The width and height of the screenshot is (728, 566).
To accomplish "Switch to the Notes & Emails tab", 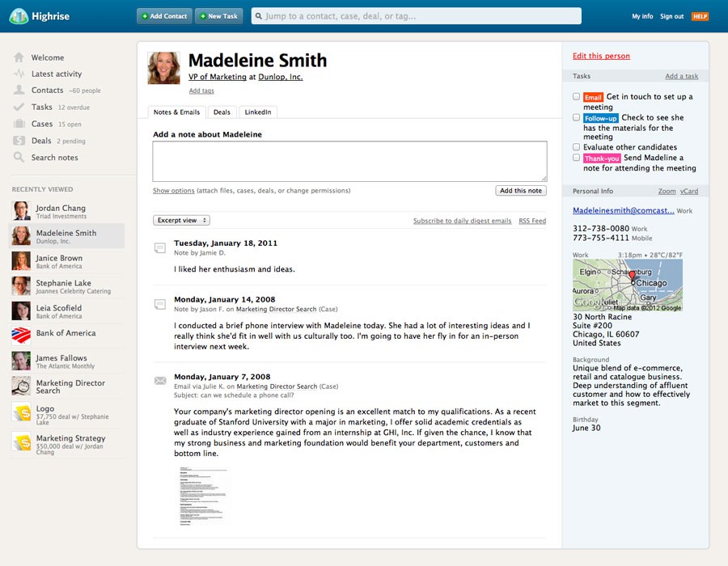I will (176, 112).
